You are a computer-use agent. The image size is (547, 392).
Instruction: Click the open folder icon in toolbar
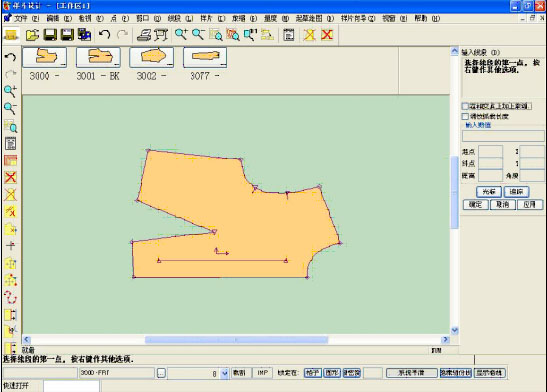tap(32, 35)
